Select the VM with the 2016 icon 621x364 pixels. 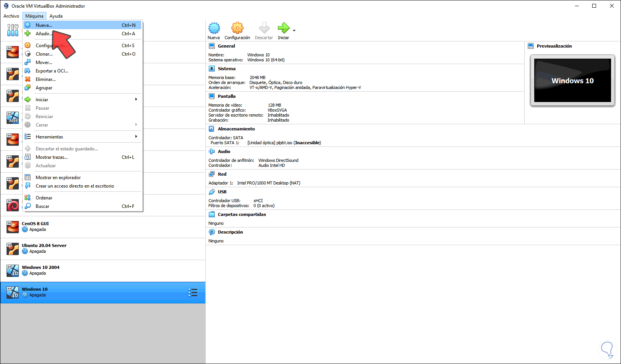13,117
